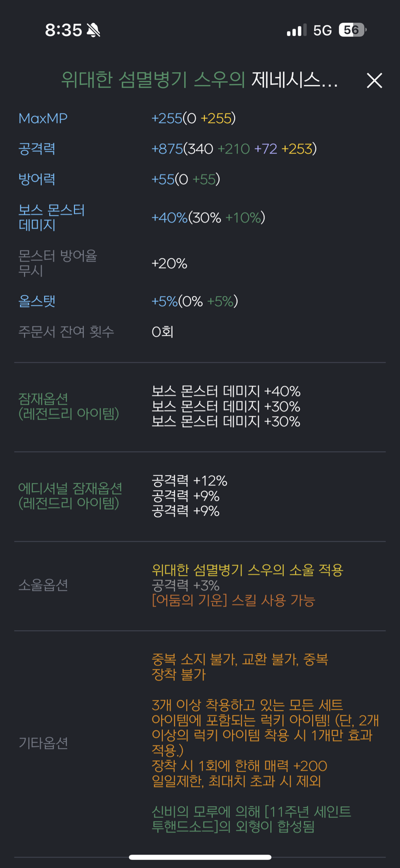Screen dimensions: 400x868
Task: Tap the [어둠의 기운] 스킬 사용 가능 text
Action: [233, 600]
